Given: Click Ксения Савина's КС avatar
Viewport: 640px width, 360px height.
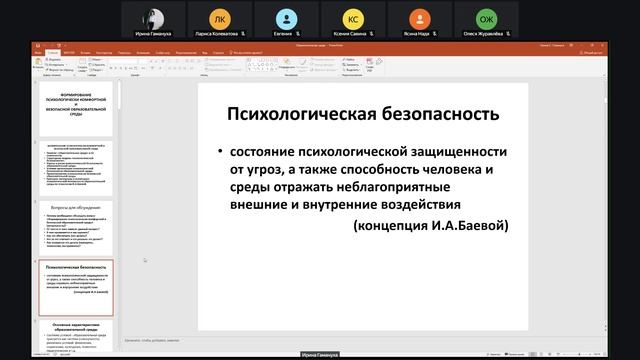Looking at the screenshot, I should click(353, 19).
